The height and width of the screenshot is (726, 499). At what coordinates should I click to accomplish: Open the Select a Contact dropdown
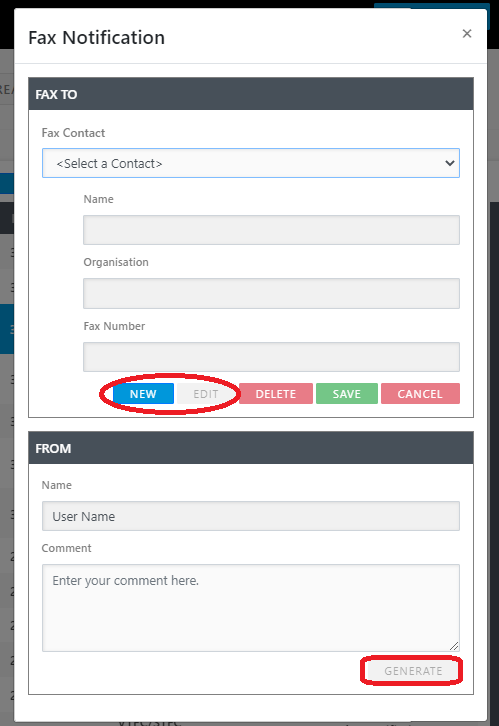[x=250, y=163]
